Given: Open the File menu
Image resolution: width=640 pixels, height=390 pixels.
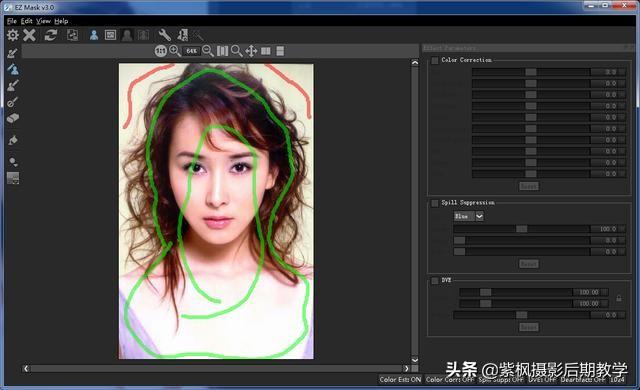Looking at the screenshot, I should coord(12,21).
